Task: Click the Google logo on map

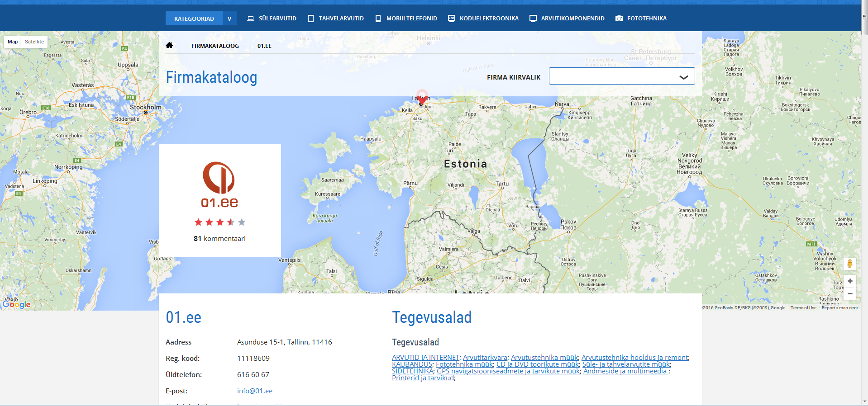Action: 17,304
